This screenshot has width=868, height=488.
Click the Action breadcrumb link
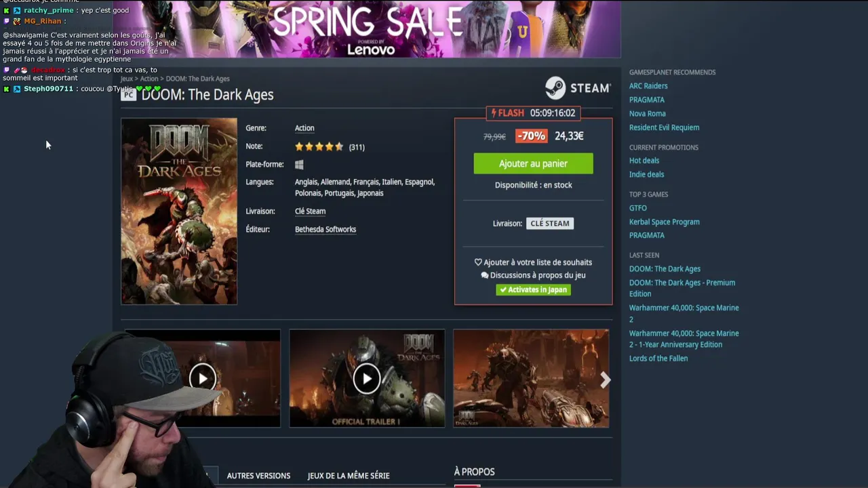149,79
